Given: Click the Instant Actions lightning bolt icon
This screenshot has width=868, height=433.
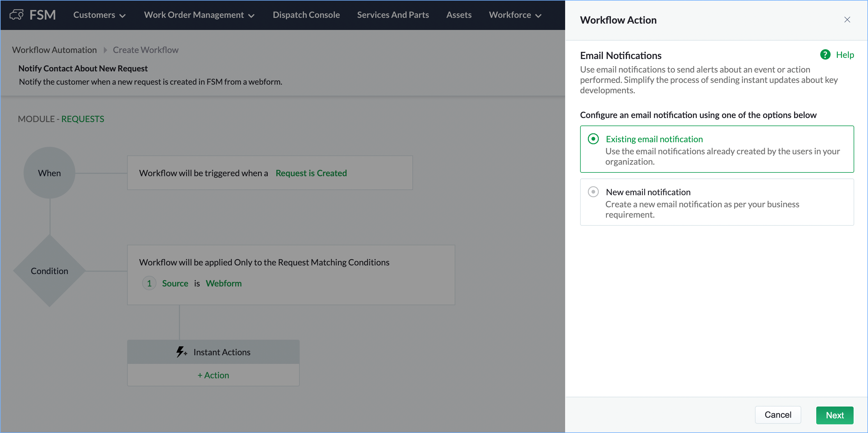Looking at the screenshot, I should point(181,352).
